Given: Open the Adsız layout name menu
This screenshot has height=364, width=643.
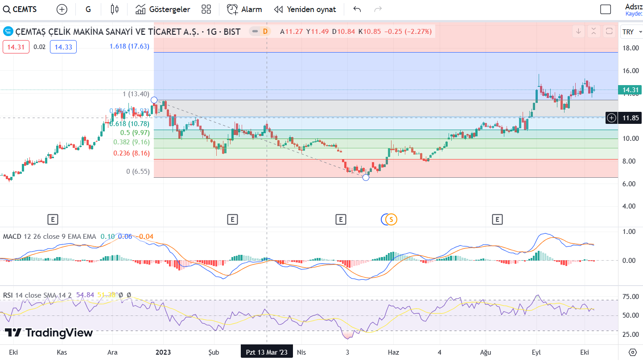Looking at the screenshot, I should (633, 6).
